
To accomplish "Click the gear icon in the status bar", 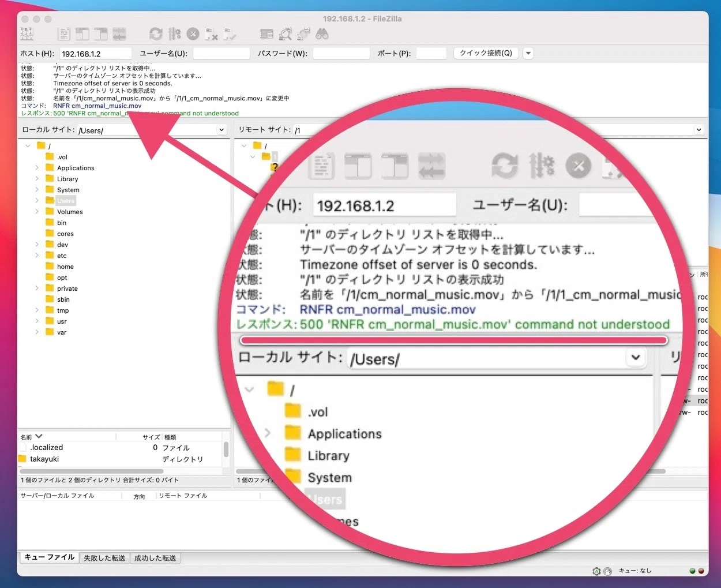I will pos(596,571).
